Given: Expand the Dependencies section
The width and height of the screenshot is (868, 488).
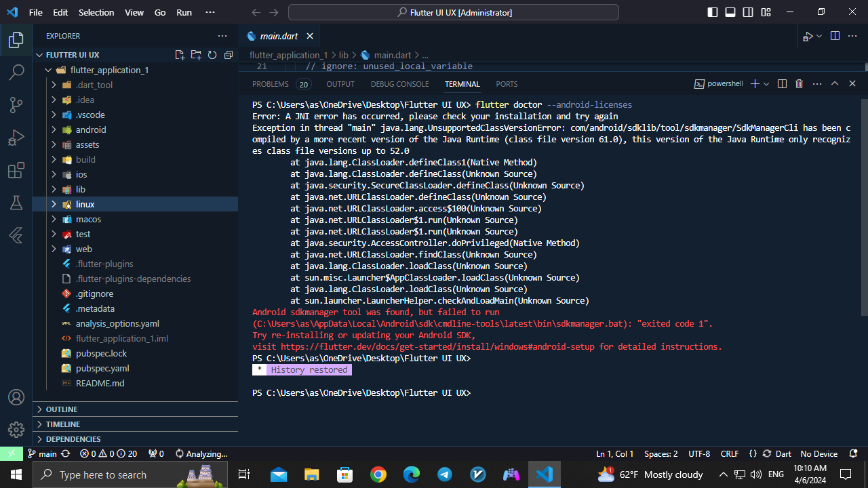Looking at the screenshot, I should 135,439.
